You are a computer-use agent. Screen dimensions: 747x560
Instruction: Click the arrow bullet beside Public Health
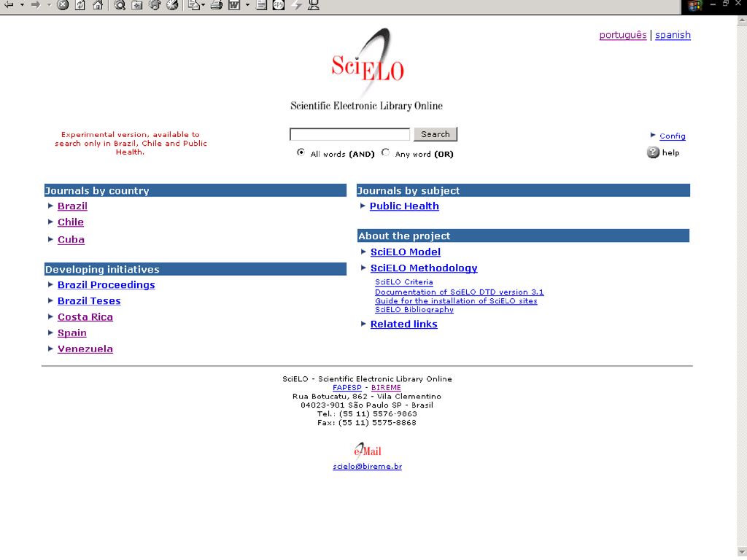363,206
